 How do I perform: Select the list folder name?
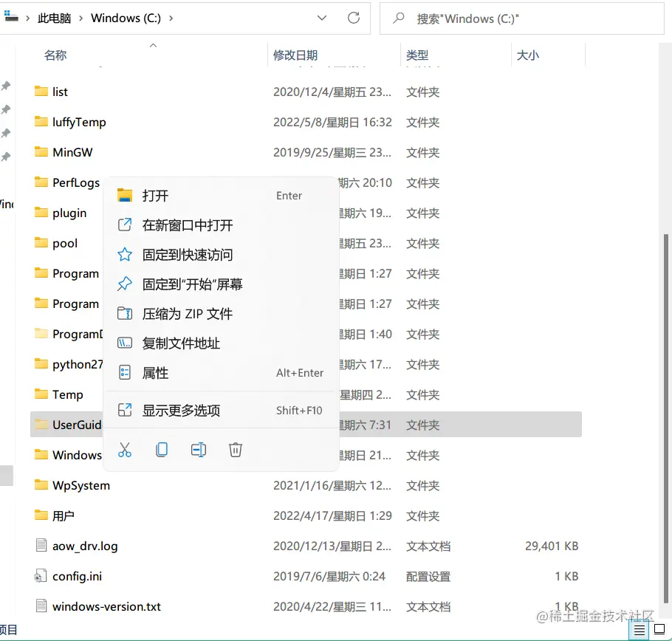coord(60,92)
